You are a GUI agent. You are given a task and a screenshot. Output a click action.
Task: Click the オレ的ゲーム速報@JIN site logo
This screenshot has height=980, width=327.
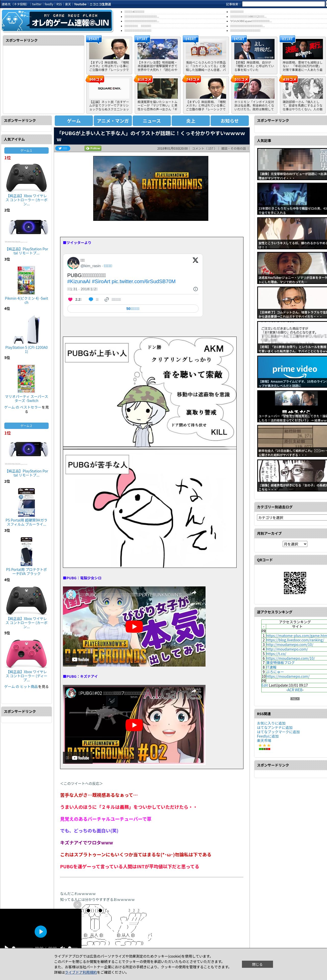point(57,21)
